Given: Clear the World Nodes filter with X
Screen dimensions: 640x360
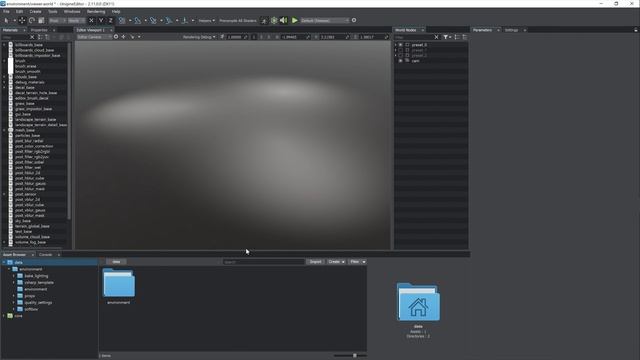Looking at the screenshot, I should 436,37.
